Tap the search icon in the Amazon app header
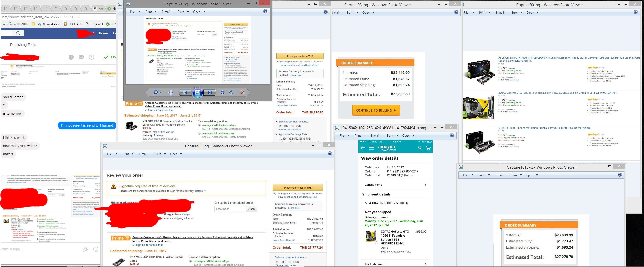This screenshot has height=267, width=644. tap(420, 148)
